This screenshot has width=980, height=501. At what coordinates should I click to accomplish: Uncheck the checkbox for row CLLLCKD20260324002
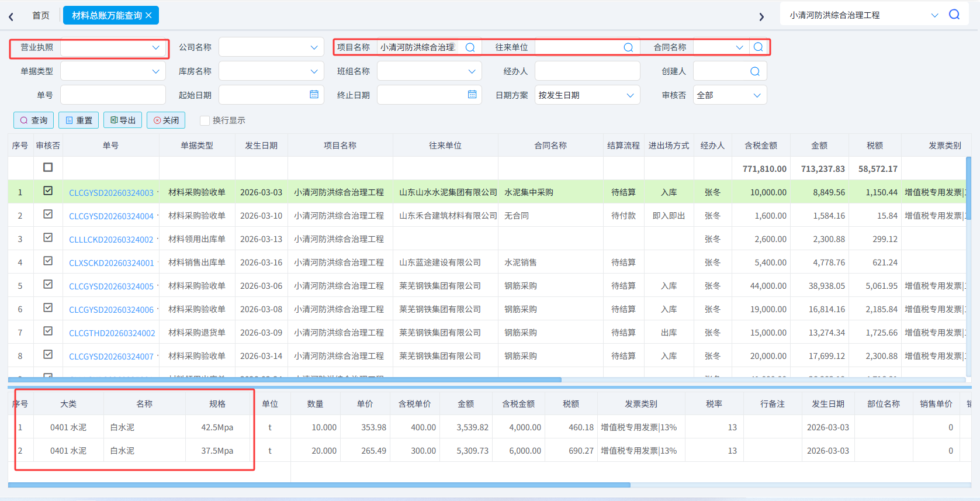(x=48, y=238)
